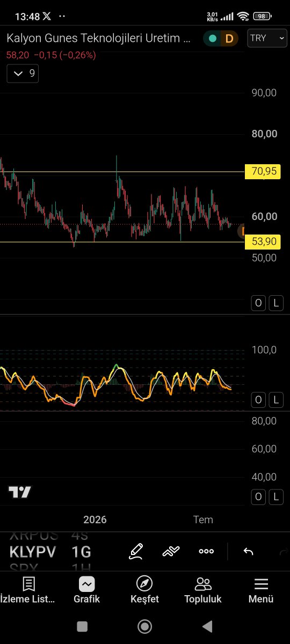290x644 pixels.
Task: Tap the Android back navigation button
Action: 207,626
